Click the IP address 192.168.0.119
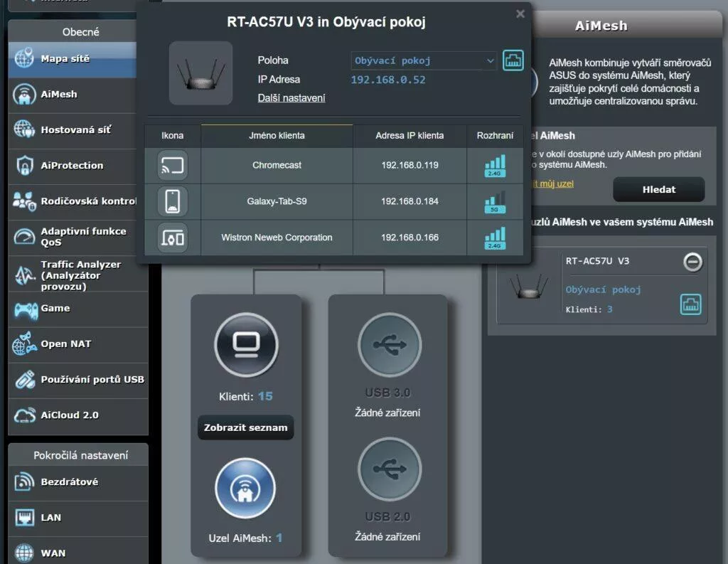This screenshot has height=564, width=728. coord(410,166)
